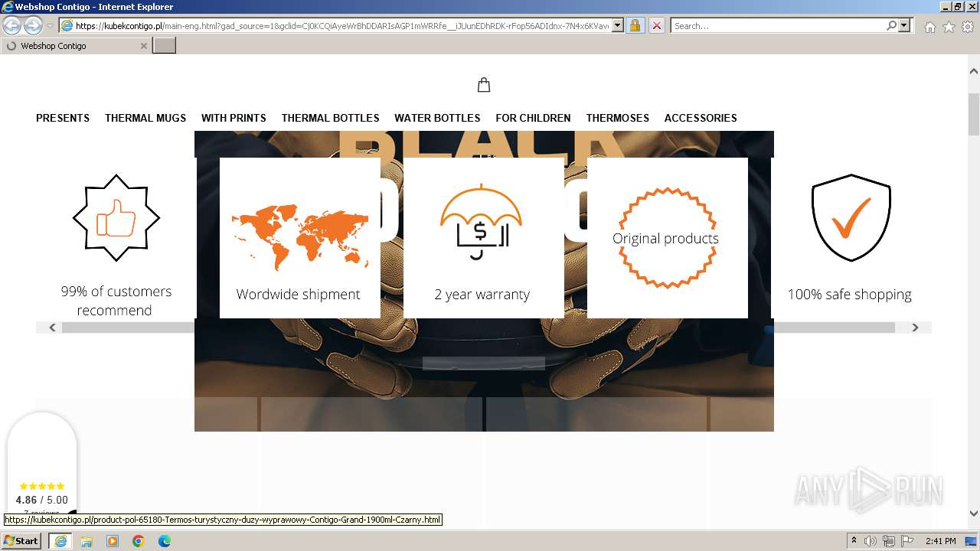Expand the address bar URL dropdown
Image resolution: width=980 pixels, height=551 pixels.
click(618, 25)
